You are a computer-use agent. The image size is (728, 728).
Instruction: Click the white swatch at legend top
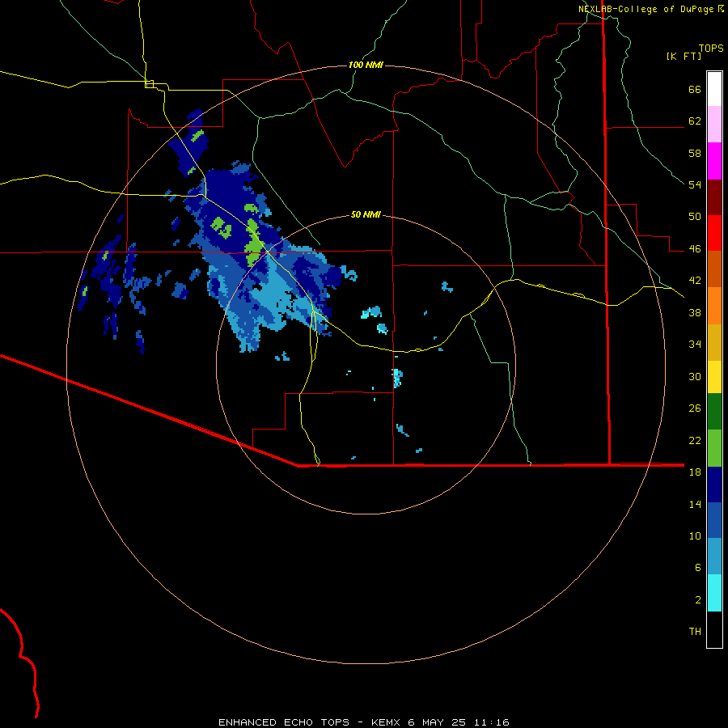coord(714,89)
